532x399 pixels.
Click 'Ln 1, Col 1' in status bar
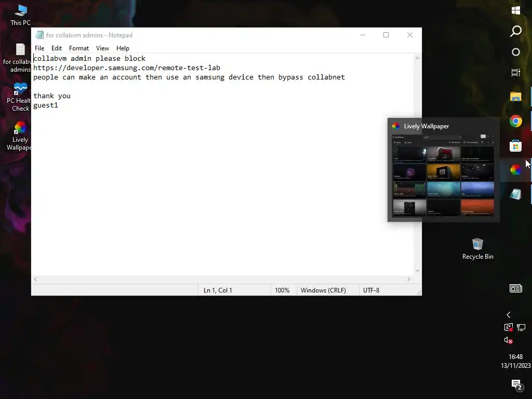point(218,290)
